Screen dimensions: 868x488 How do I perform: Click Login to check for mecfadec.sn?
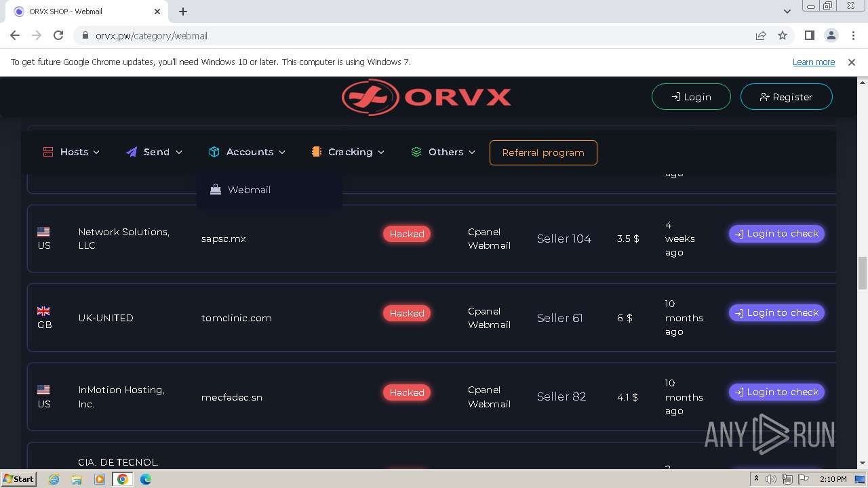776,392
